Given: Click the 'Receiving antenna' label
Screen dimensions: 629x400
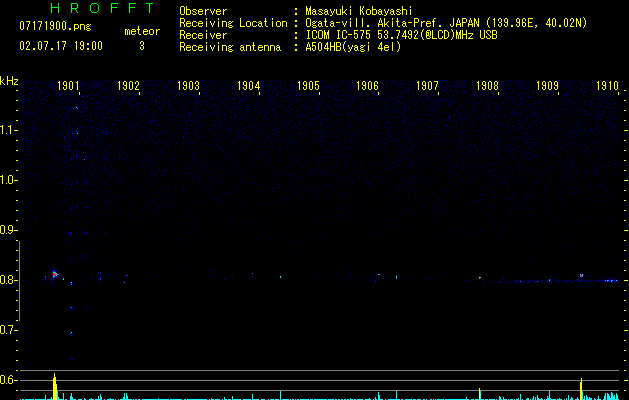Looking at the screenshot, I should 230,47.
